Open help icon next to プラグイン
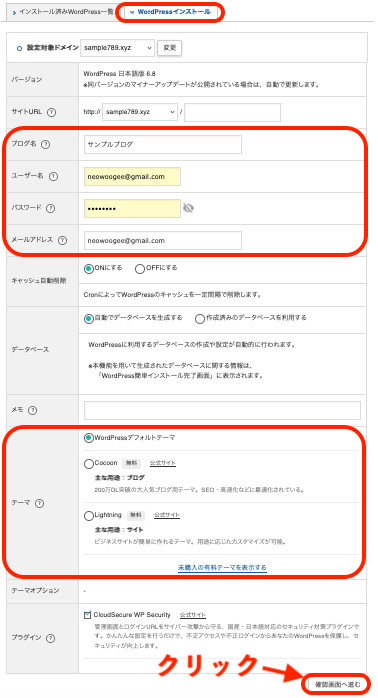Viewport: 378px width, 698px height. coord(50,638)
